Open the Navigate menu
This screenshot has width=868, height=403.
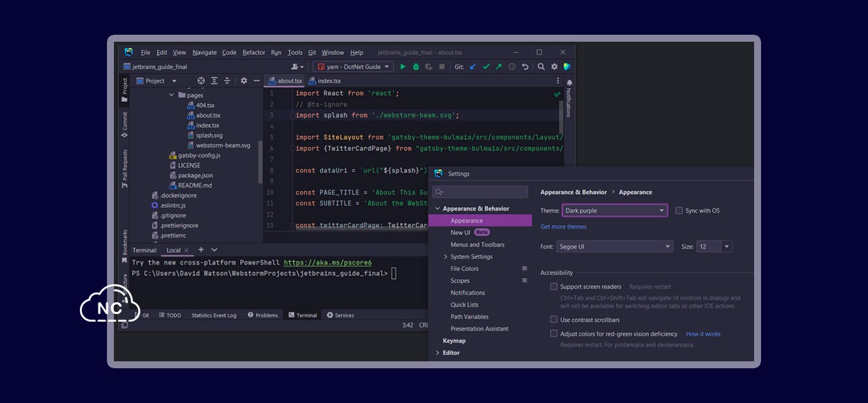click(x=204, y=52)
